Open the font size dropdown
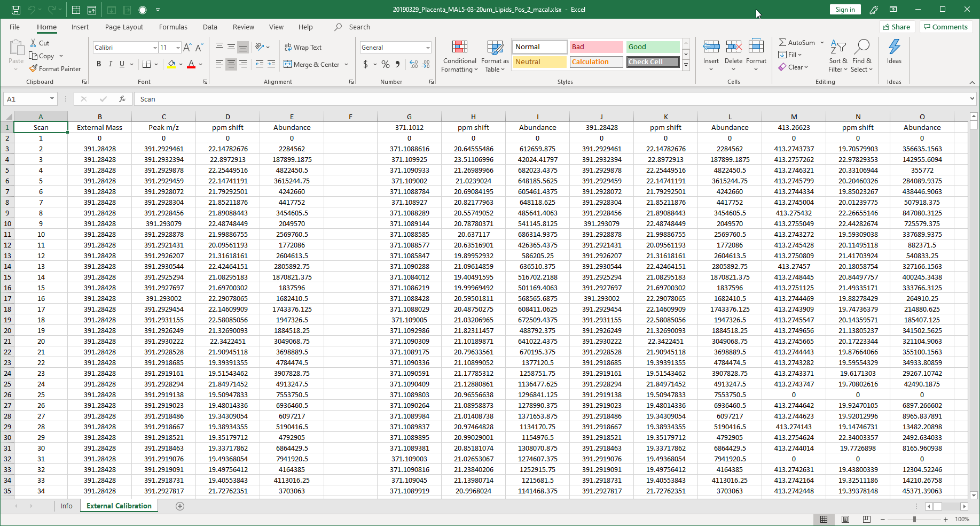Viewport: 980px width, 526px height. pyautogui.click(x=178, y=48)
